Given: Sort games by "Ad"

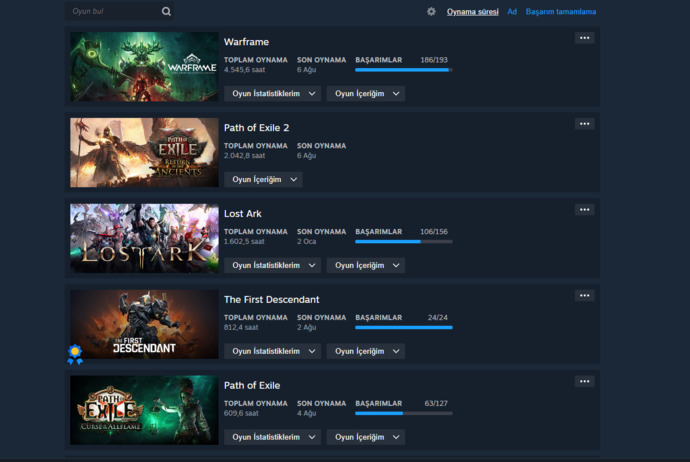Looking at the screenshot, I should coord(512,12).
